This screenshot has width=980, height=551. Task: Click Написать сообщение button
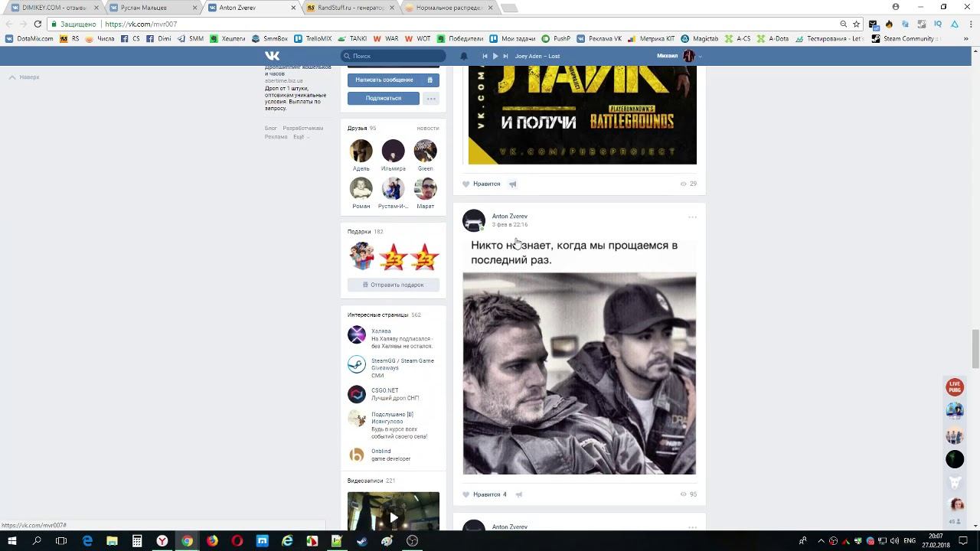[384, 80]
